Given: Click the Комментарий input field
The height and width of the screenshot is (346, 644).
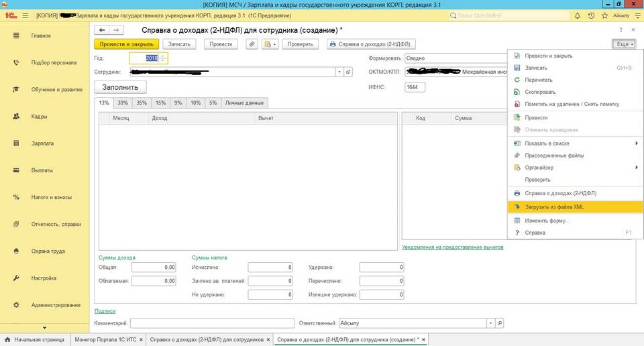Looking at the screenshot, I should (213, 323).
